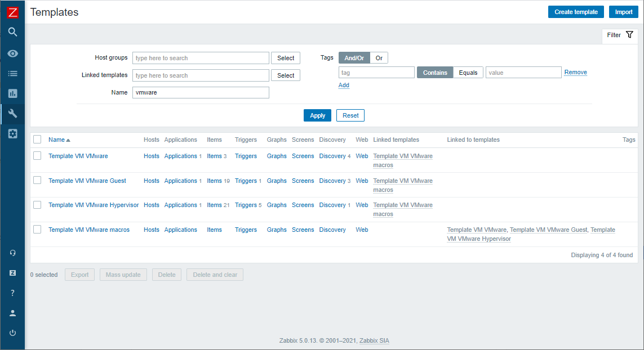
Task: Click the tag value input field
Action: [x=523, y=73]
